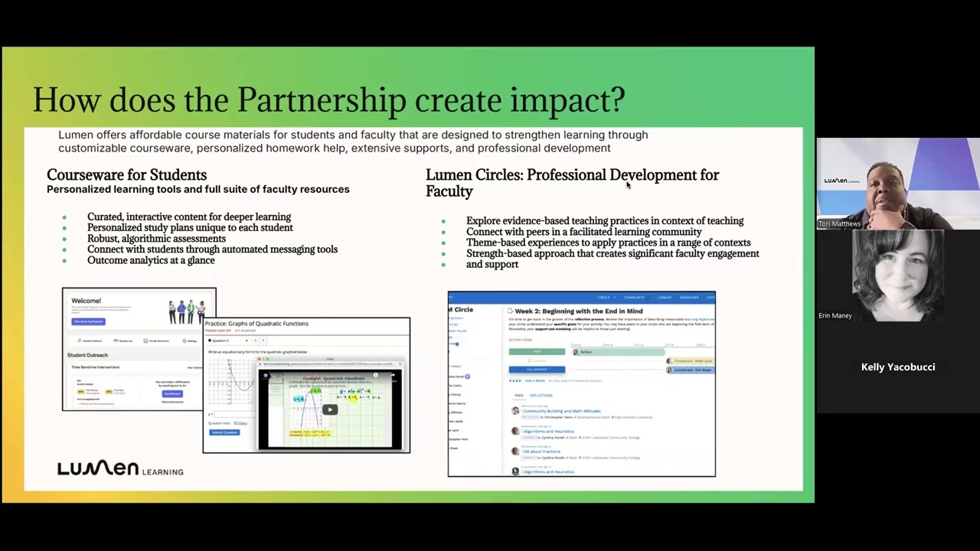This screenshot has height=551, width=980.
Task: Click Student Outreach section heading
Action: [87, 355]
